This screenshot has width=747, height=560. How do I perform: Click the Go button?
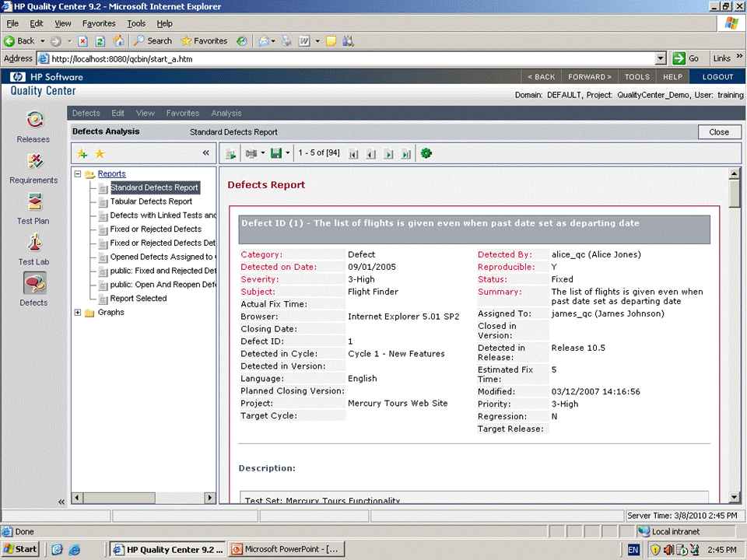686,58
